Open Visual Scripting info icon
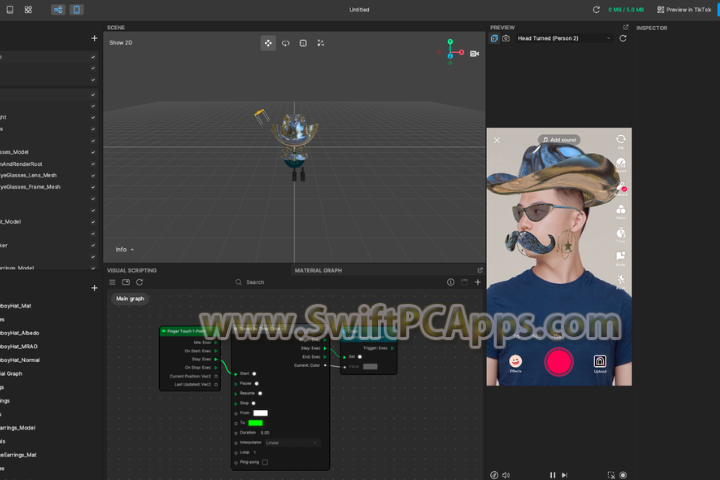720x480 pixels. coord(450,282)
